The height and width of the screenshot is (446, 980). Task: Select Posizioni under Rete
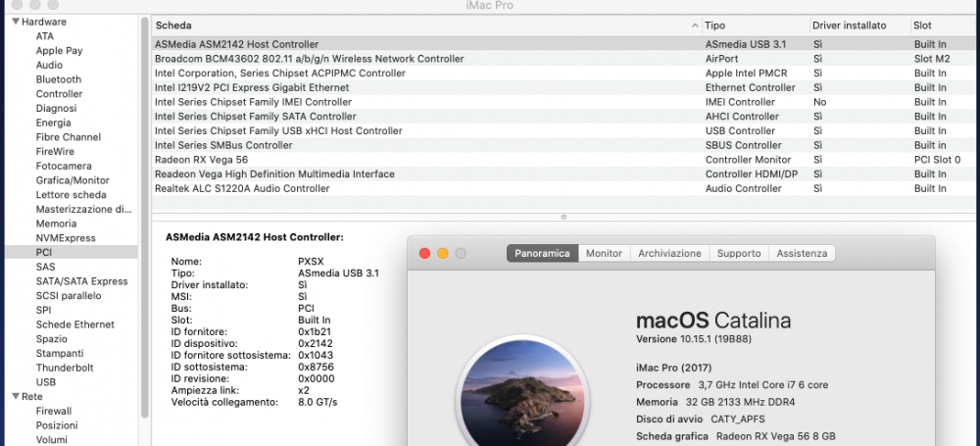coord(56,425)
